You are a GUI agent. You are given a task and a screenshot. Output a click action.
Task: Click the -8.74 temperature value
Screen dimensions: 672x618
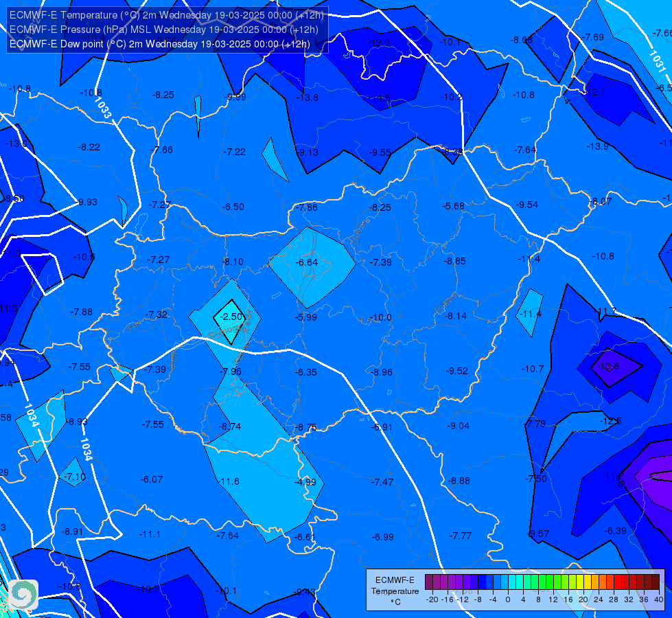(x=230, y=426)
